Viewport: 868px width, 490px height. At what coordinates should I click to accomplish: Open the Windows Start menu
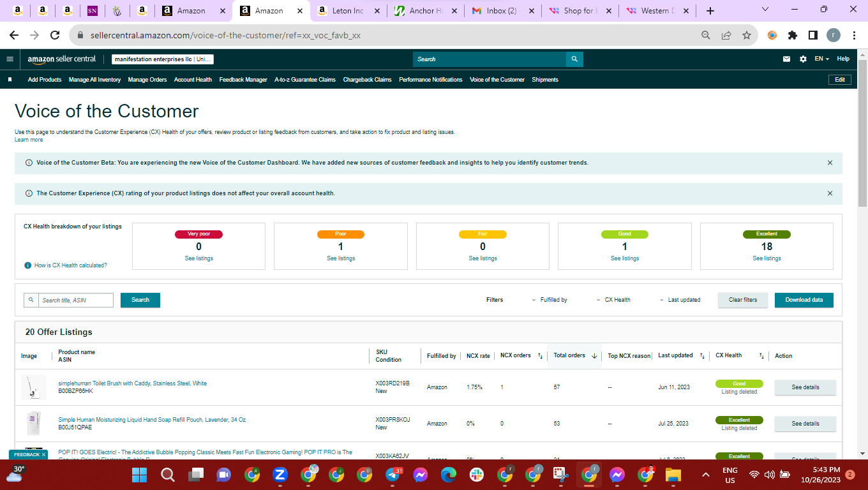point(139,475)
